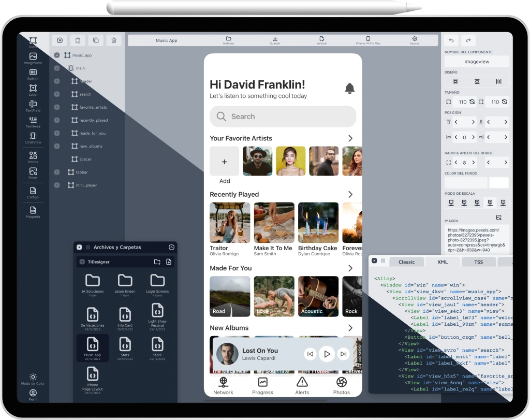This screenshot has width=530, height=420.
Task: Select the first Modo de Escala option
Action: pos(451,202)
